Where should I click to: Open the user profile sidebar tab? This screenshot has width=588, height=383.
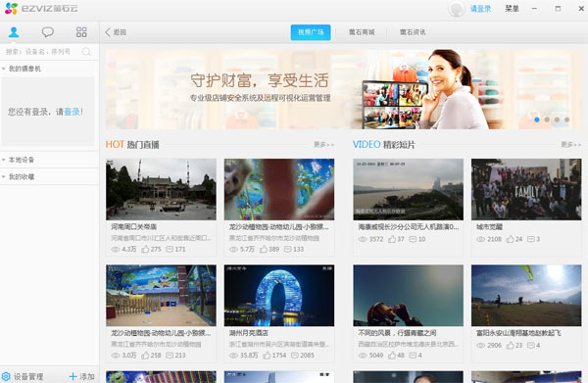pos(14,32)
